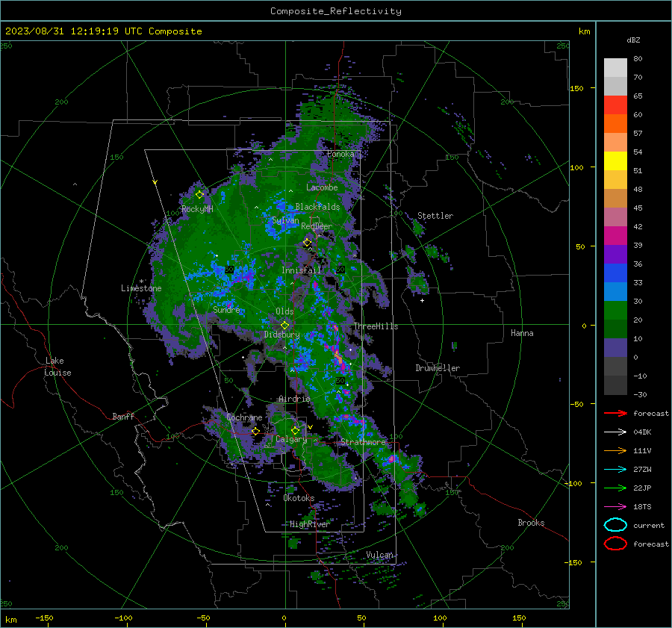Click the yellow diamond marker below Cochrane
The width and height of the screenshot is (672, 628).
tap(255, 431)
